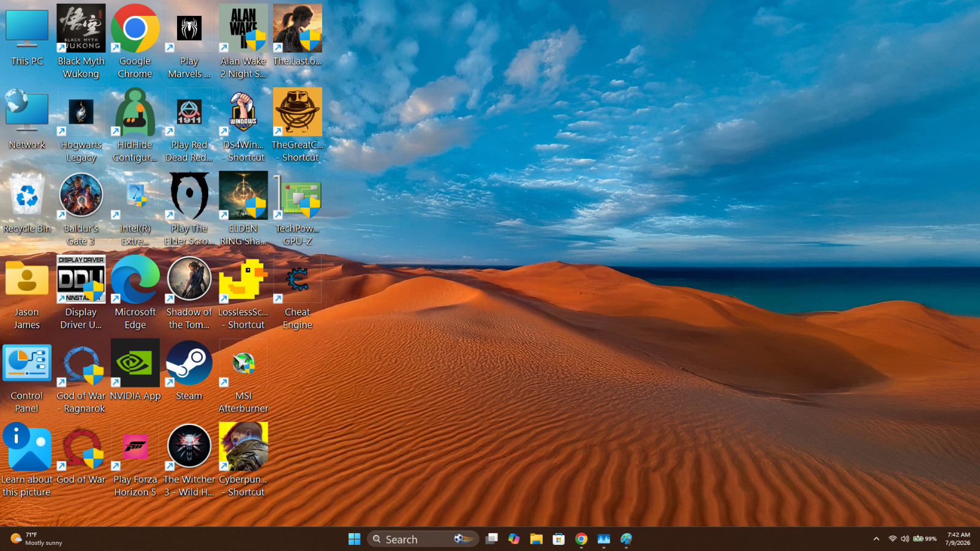Switch to Chrome on the taskbar
The width and height of the screenshot is (980, 551).
[581, 539]
